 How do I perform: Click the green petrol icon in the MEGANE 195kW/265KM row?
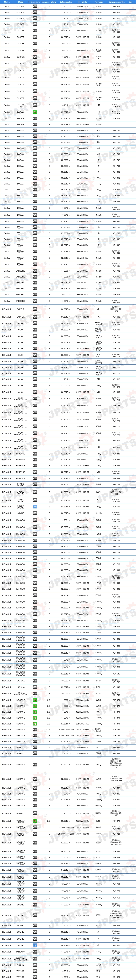35,706
